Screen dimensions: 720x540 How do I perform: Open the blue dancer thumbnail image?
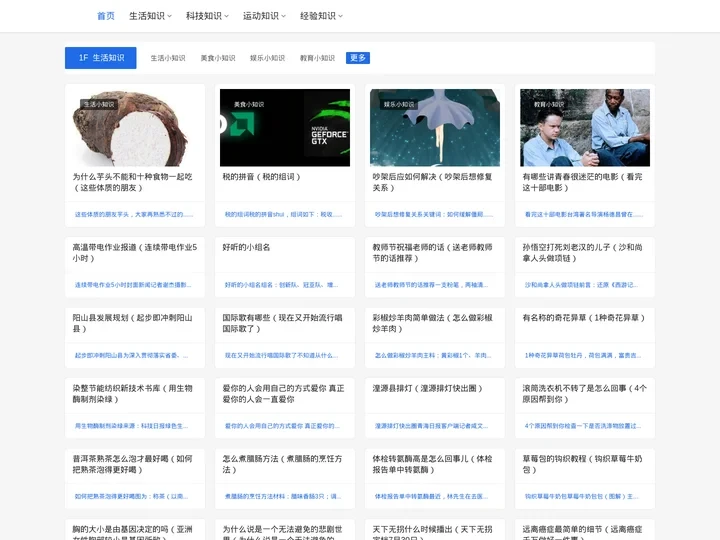[435, 128]
